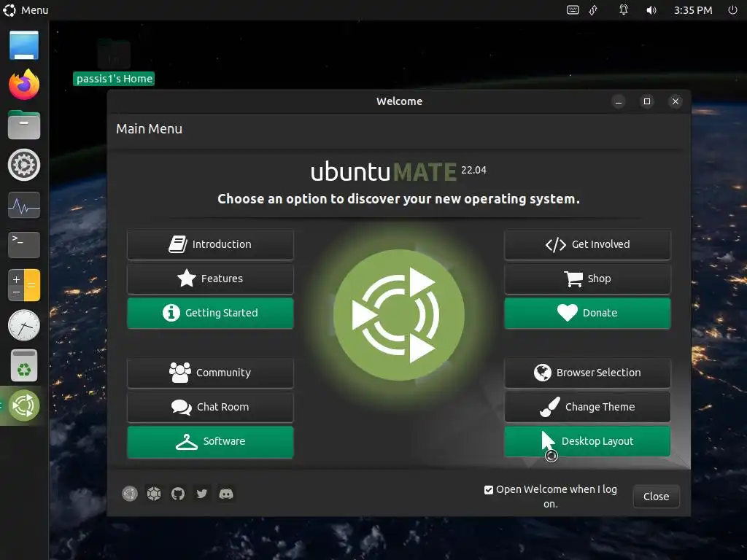Open the clock app dock icon
Viewport: 747px width, 560px height.
[x=24, y=325]
